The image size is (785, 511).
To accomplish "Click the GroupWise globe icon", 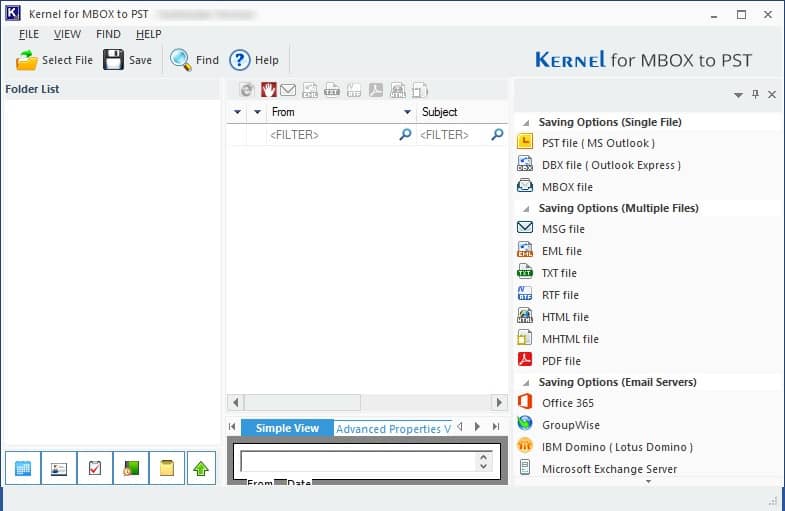I will click(x=525, y=424).
